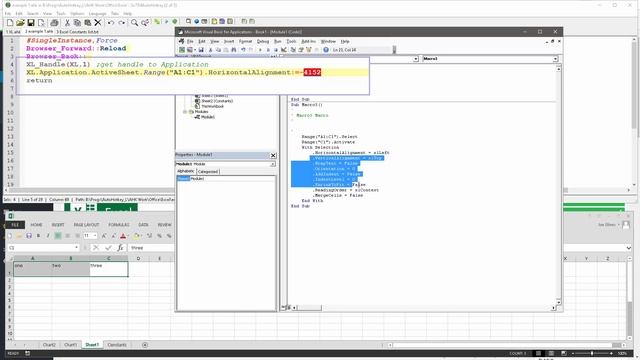Toggle Italic in Excel quick toolbar
Viewport: 640px width, 360px height.
[48, 236]
